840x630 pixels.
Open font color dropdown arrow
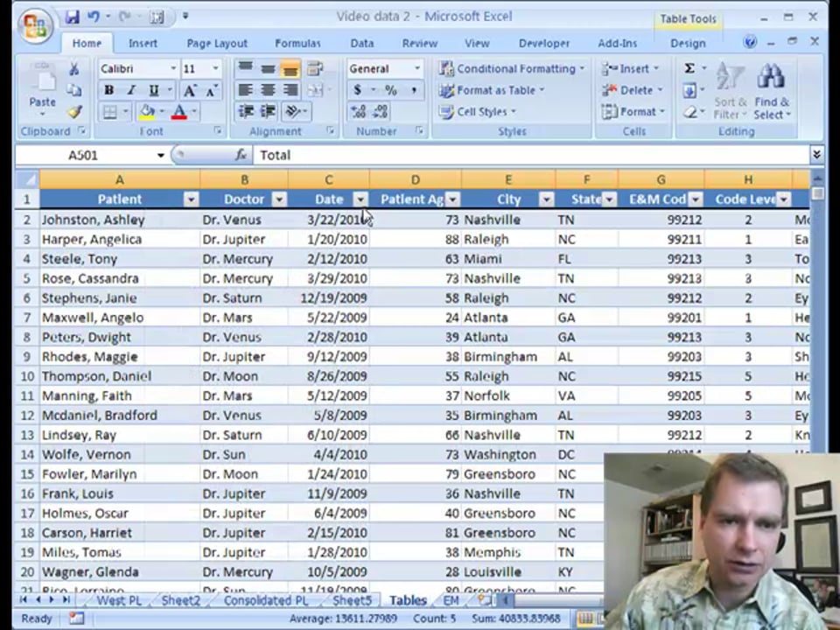(194, 111)
